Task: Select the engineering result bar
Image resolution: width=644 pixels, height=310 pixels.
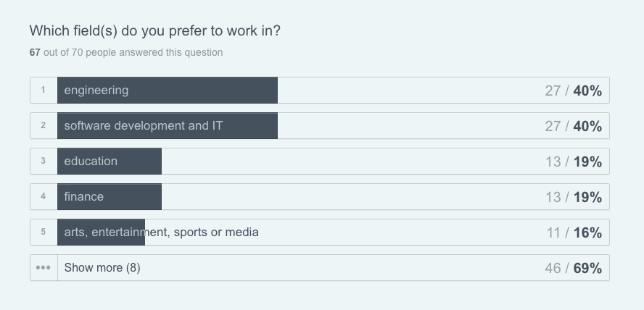Action: click(x=320, y=91)
